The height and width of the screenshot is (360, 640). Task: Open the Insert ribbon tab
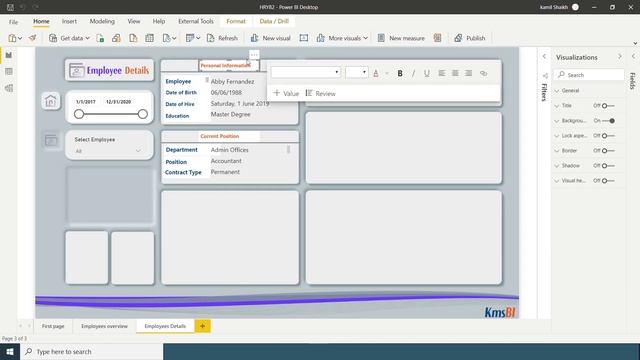point(69,21)
